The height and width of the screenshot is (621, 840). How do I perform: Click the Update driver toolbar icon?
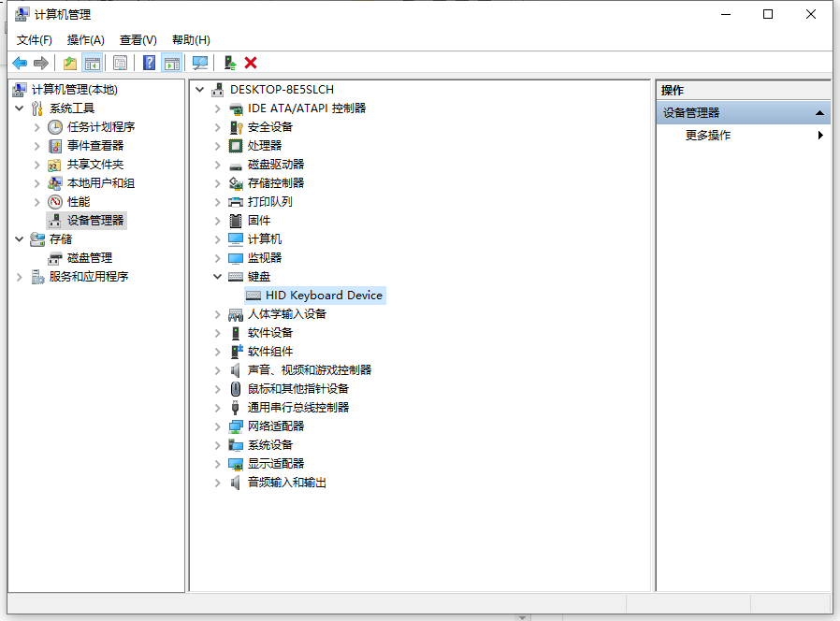coord(229,63)
